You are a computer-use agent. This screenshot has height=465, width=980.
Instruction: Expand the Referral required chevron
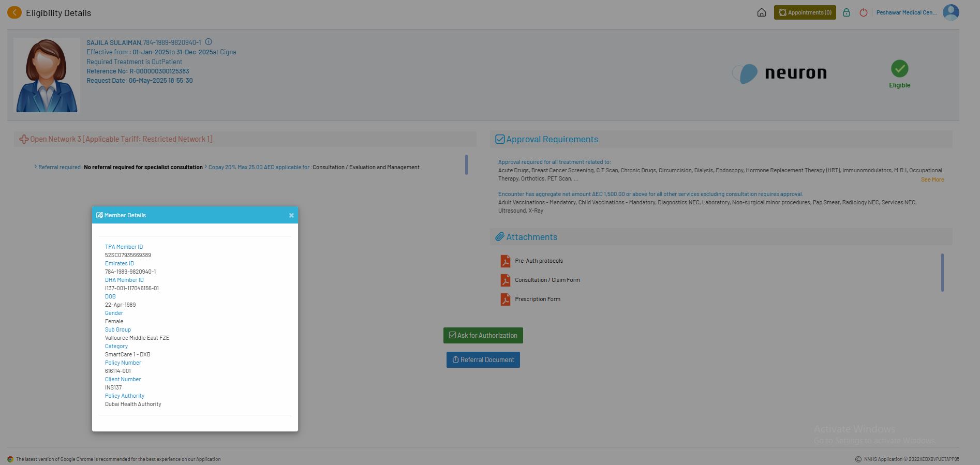tap(36, 167)
